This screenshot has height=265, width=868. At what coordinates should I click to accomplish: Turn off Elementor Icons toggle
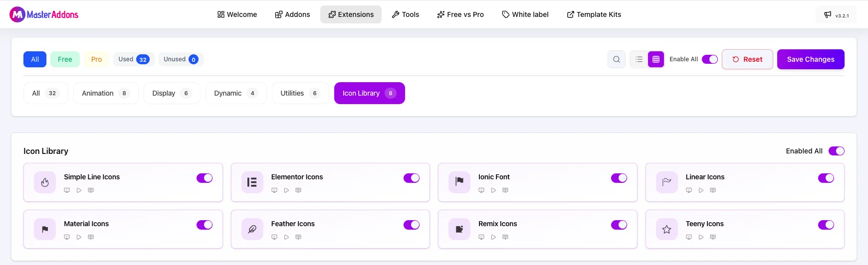412,178
